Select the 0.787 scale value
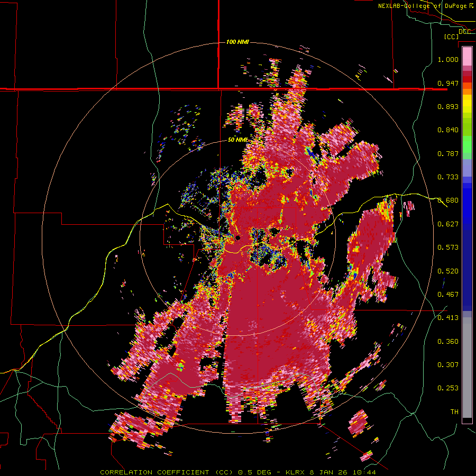476x476 pixels. point(448,153)
